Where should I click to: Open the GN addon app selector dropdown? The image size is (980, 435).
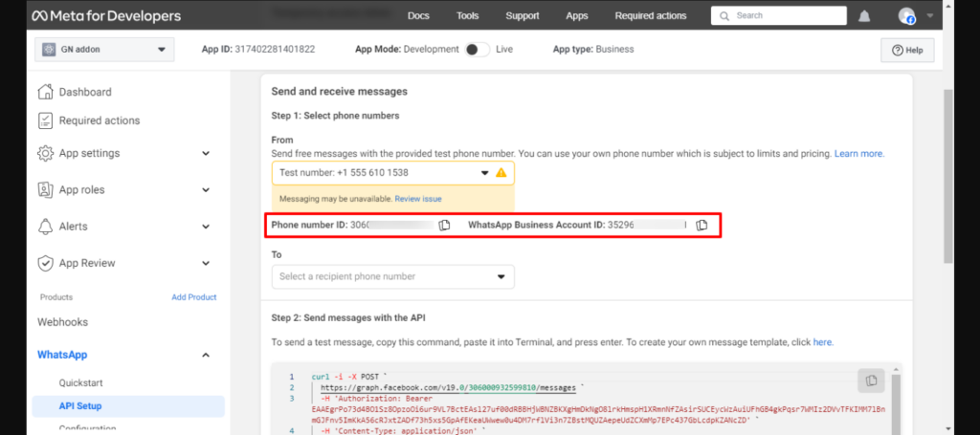point(104,50)
